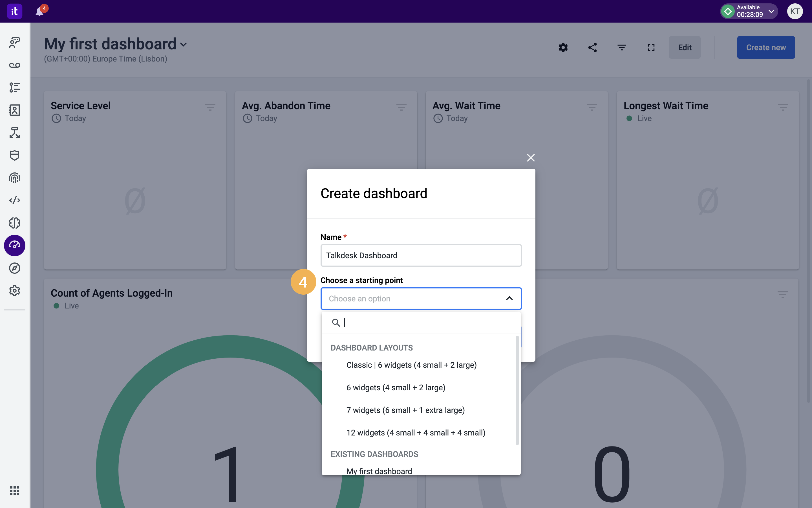Open filter on Longest Wait Time widget

tap(783, 107)
